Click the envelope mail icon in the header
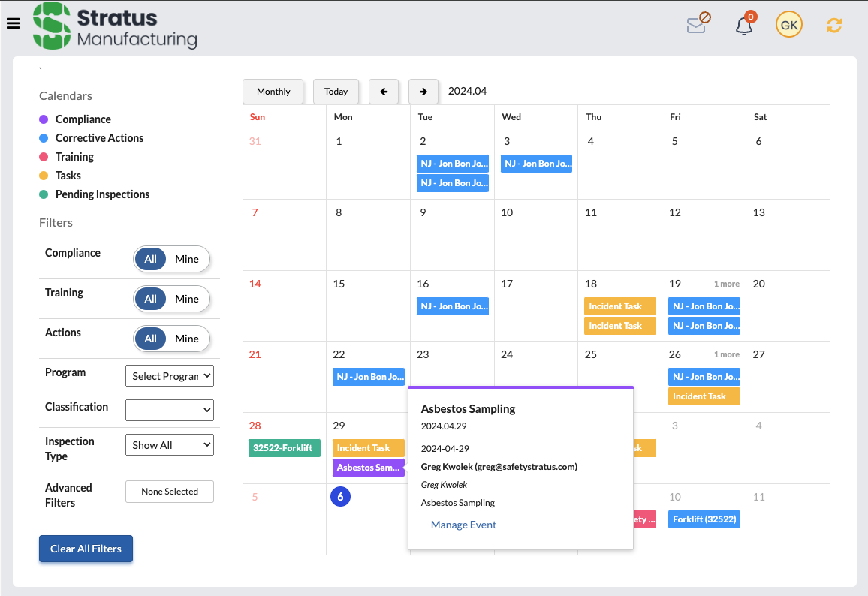Viewport: 868px width, 596px height. click(x=698, y=24)
